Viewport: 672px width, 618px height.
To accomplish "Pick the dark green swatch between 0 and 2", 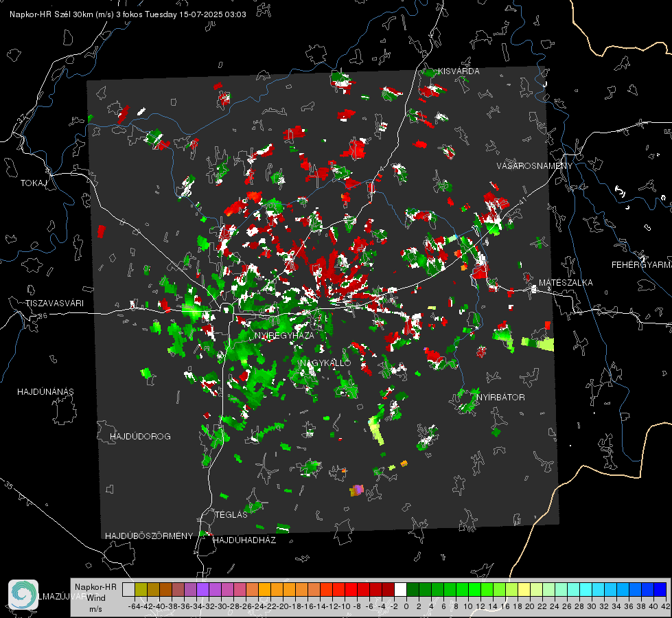I will pyautogui.click(x=413, y=590).
